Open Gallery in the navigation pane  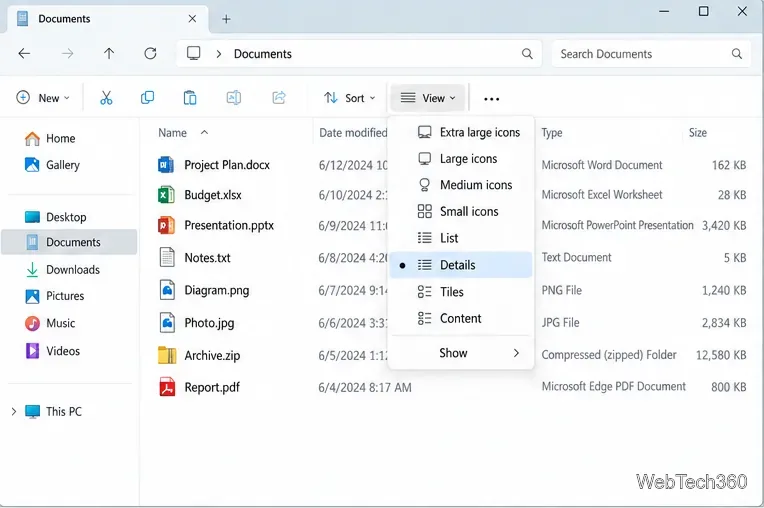click(x=52, y=165)
